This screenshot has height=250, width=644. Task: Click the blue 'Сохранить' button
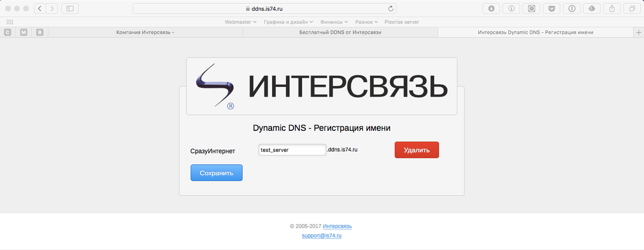216,173
